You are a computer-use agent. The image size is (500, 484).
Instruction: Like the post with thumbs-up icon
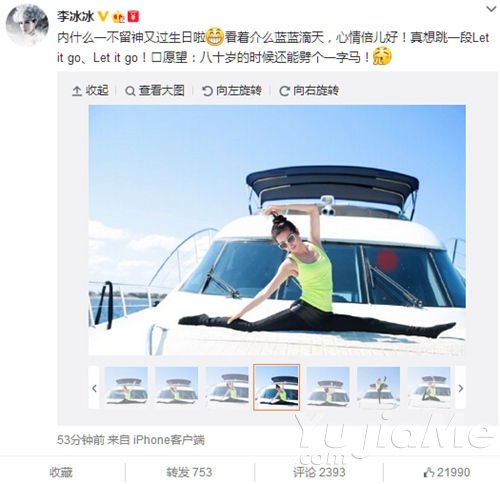tap(429, 472)
